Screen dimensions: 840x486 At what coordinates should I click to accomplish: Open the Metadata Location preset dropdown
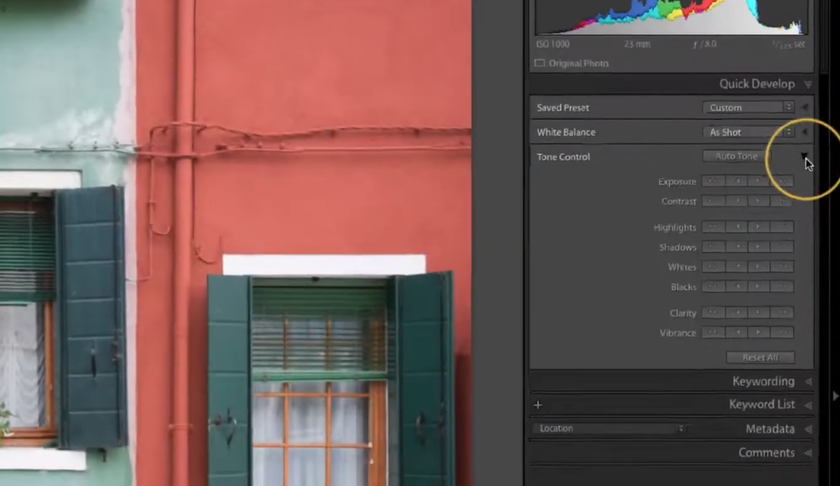(610, 429)
